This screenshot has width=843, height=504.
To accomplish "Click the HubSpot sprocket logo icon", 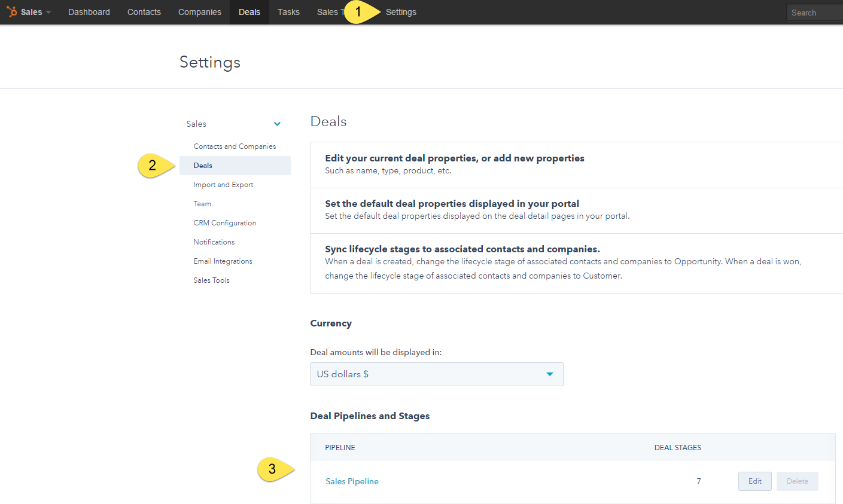I will click(12, 12).
